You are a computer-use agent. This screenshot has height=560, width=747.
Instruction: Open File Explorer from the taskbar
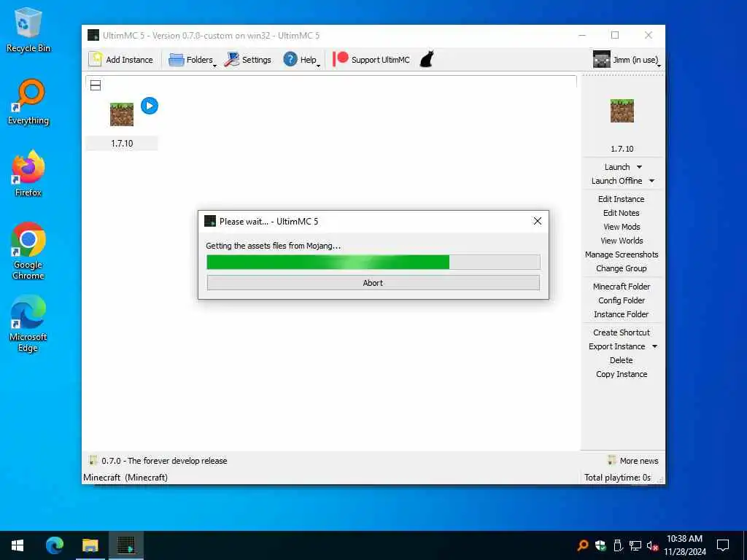pos(90,545)
